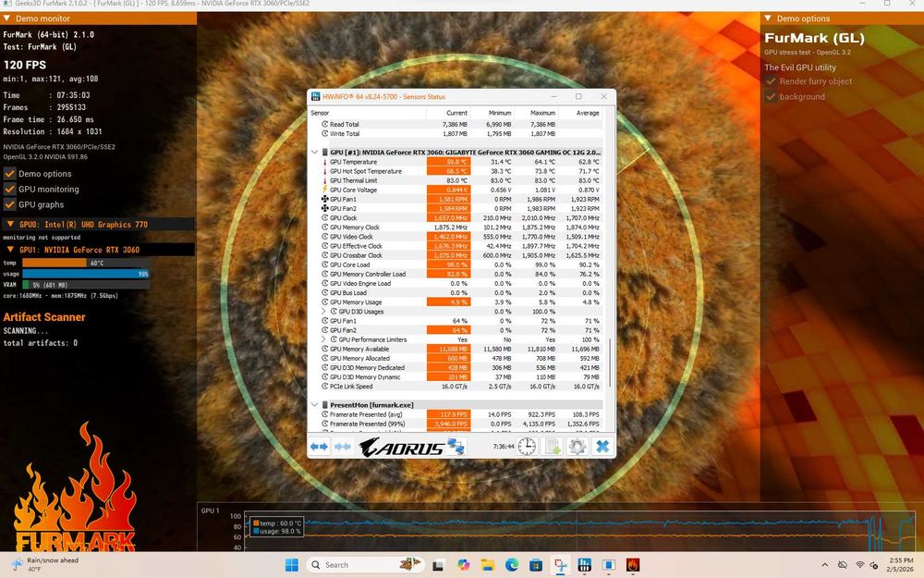Launch Copilot from the taskbar
Screen dimensions: 924x578
coord(463,565)
